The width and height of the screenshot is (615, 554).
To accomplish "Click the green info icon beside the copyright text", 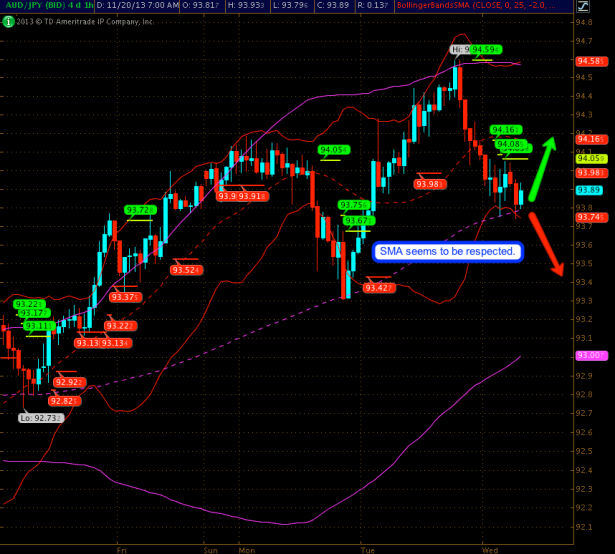I will [7, 20].
